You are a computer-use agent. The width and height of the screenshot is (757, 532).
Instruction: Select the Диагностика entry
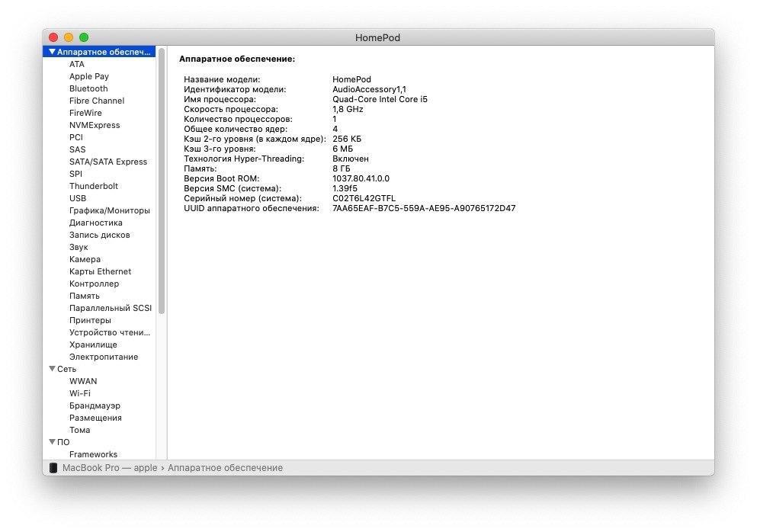95,223
